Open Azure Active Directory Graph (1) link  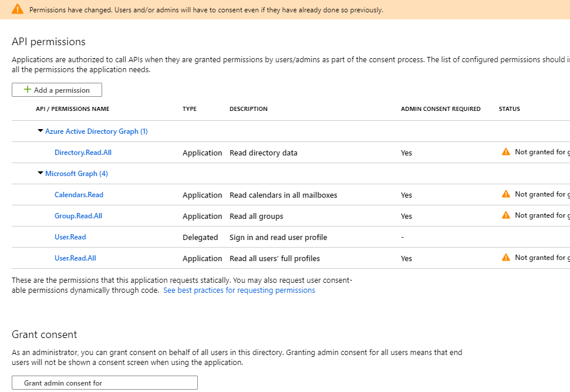[96, 131]
